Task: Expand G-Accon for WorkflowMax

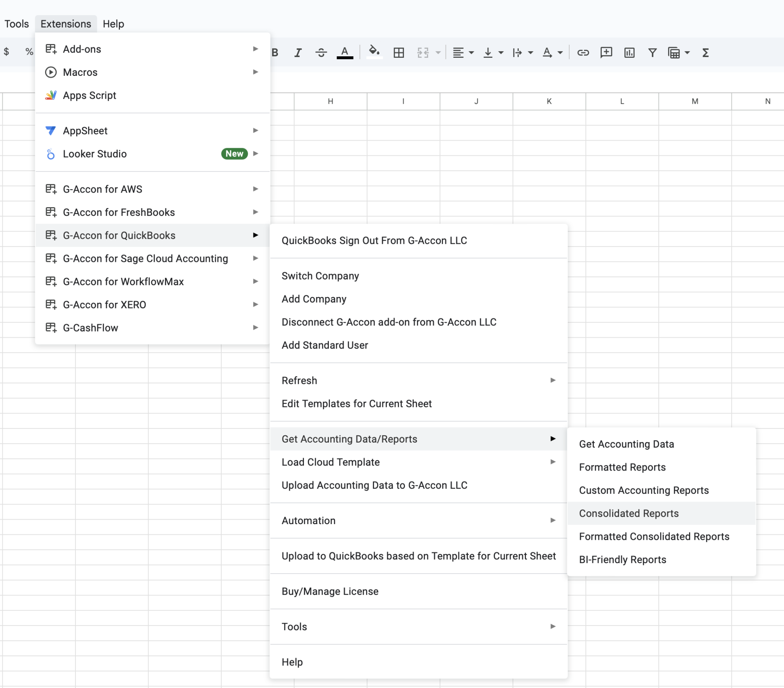Action: tap(152, 282)
